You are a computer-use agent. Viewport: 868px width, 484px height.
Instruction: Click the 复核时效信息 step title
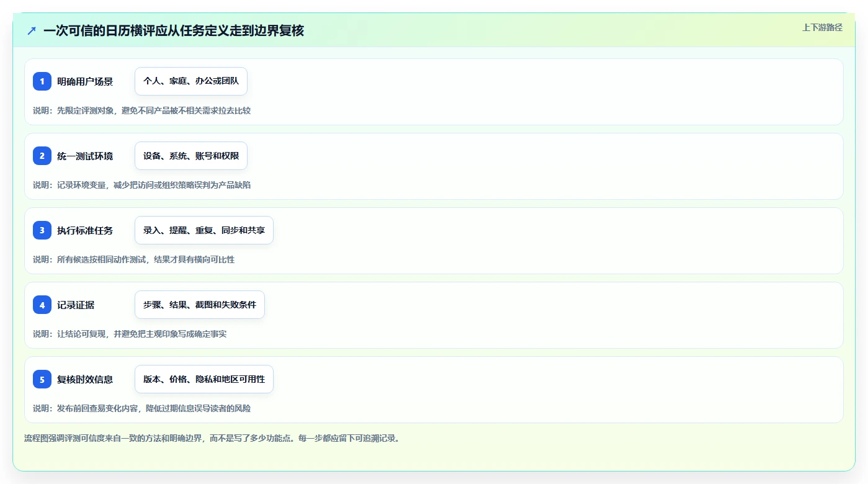85,379
